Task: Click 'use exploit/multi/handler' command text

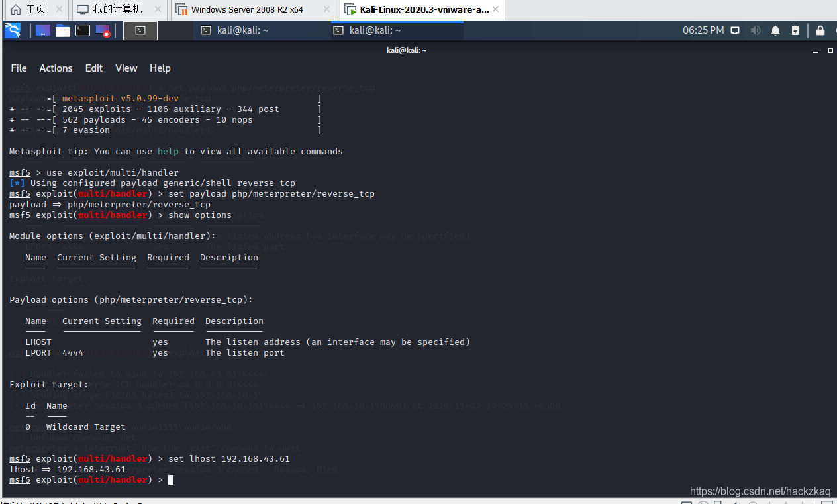Action: coord(113,173)
